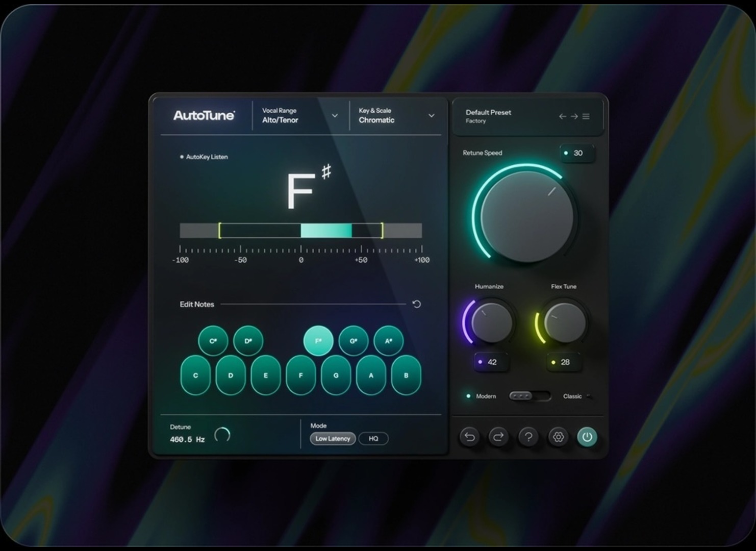
Task: Click the large Retune Speed knob
Action: tap(526, 217)
